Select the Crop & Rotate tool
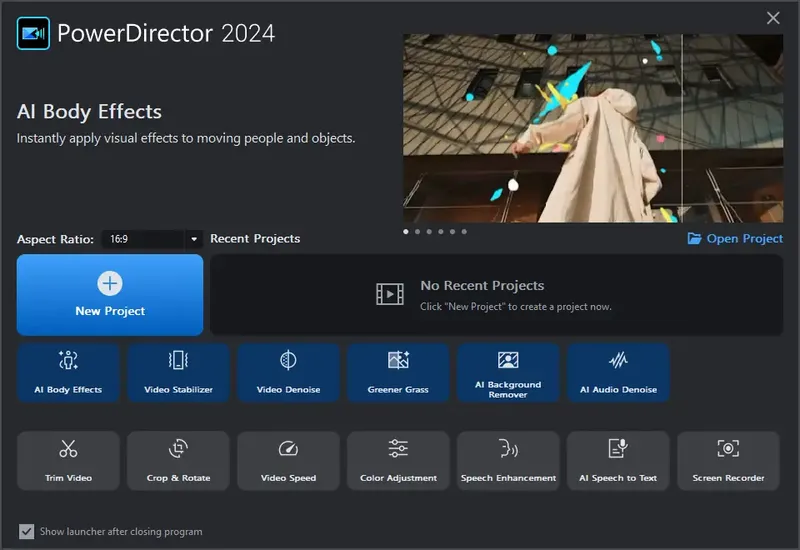Image resolution: width=800 pixels, height=550 pixels. [x=178, y=461]
